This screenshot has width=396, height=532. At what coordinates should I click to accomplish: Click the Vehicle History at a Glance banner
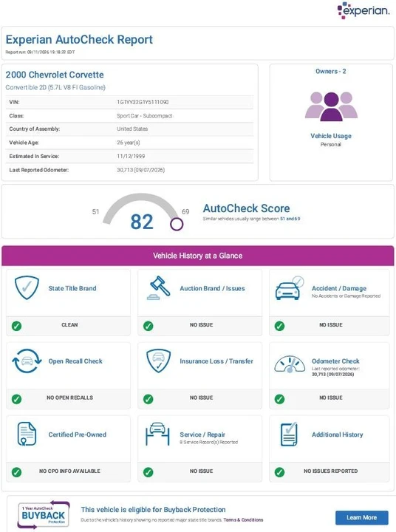pos(198,256)
